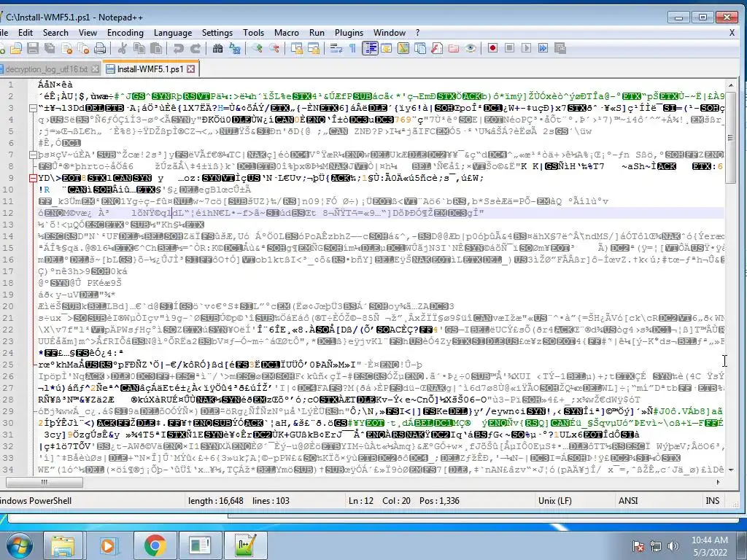Open the Settings menu

pos(217,32)
